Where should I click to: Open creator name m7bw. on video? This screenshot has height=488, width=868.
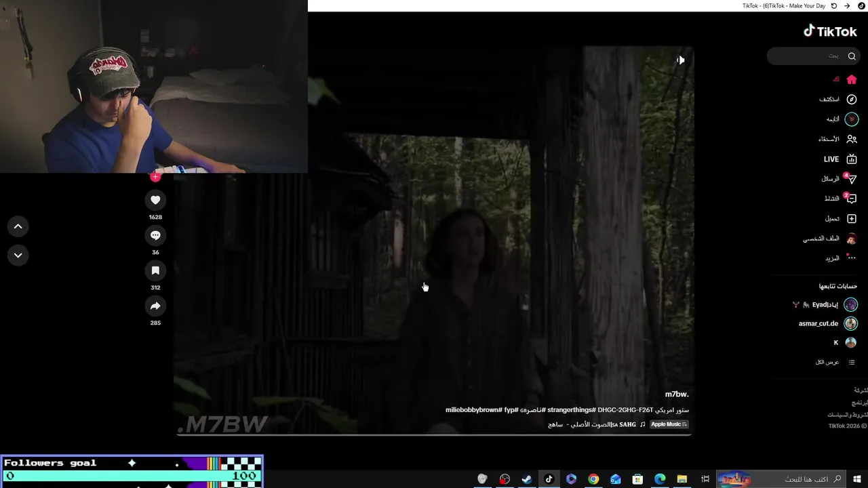[x=677, y=394]
